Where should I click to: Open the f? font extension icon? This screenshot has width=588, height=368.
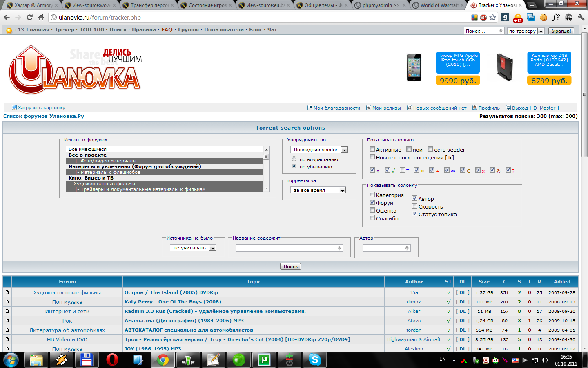(x=556, y=18)
